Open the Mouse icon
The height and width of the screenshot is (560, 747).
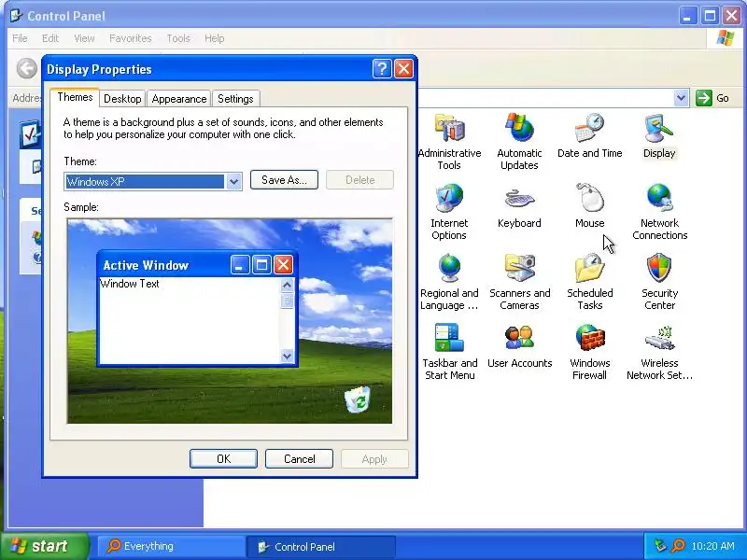(589, 198)
